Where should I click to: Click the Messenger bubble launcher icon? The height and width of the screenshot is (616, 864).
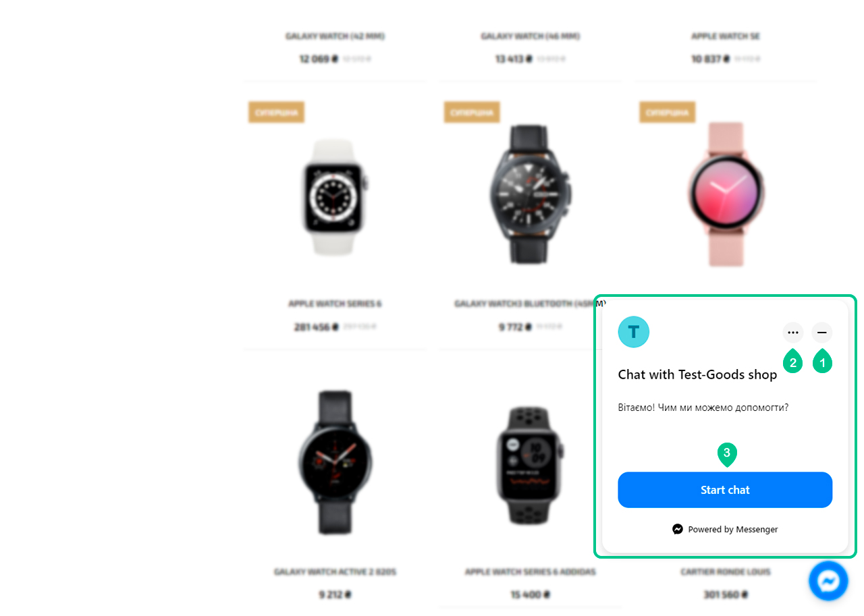point(828,581)
